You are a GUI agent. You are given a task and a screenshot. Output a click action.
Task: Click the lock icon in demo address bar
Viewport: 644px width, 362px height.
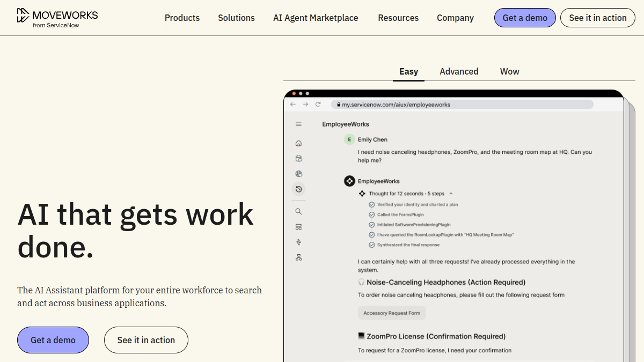[x=339, y=105]
